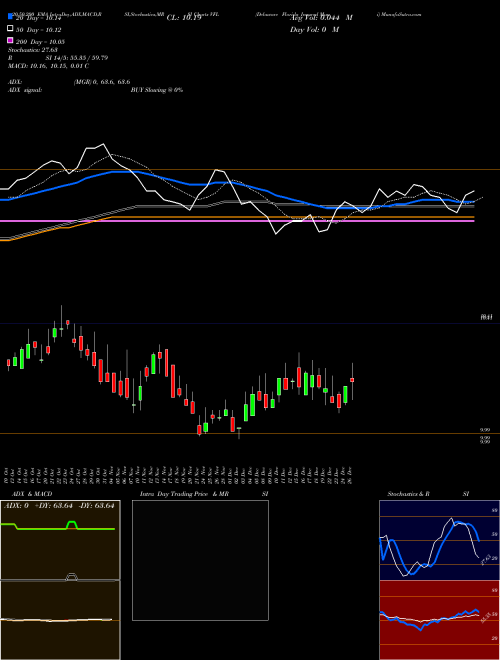Image resolution: width=500 pixels, height=660 pixels.
Task: Click the Stochastics: 27.68 reading
Action: click(32, 50)
